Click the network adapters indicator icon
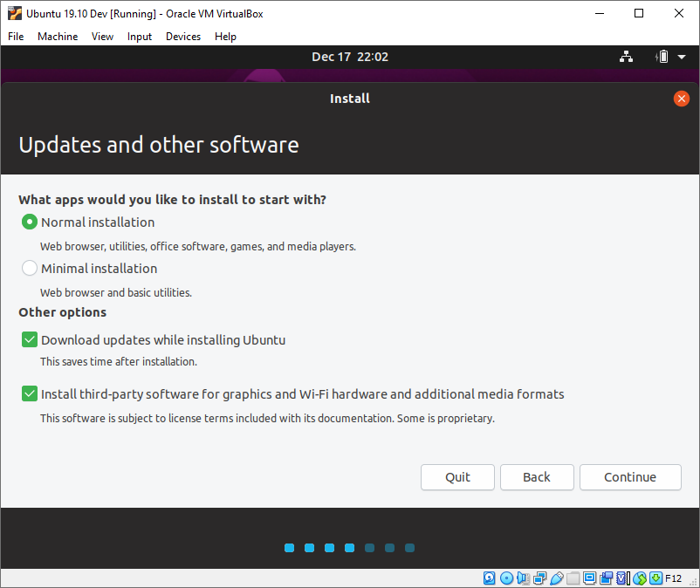This screenshot has width=700, height=588. coord(539,578)
